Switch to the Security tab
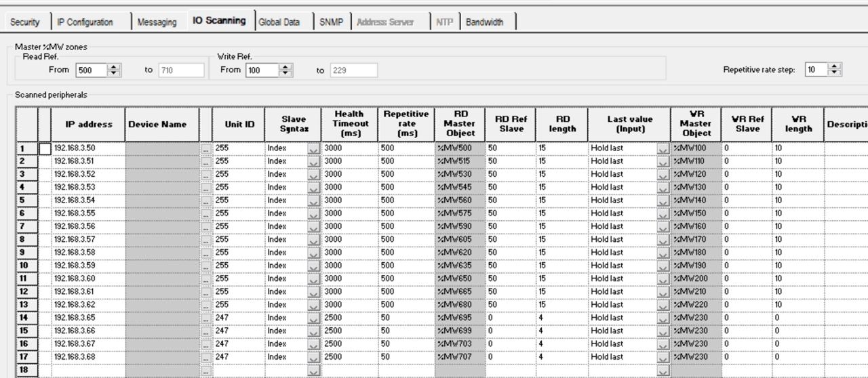Image resolution: width=868 pixels, height=378 pixels. (x=24, y=22)
